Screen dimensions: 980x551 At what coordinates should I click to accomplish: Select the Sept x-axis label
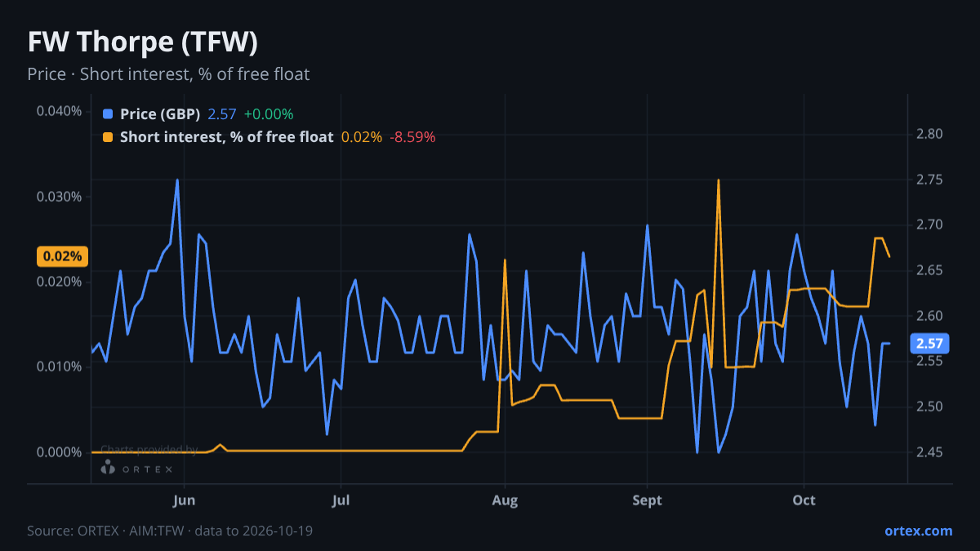point(647,500)
